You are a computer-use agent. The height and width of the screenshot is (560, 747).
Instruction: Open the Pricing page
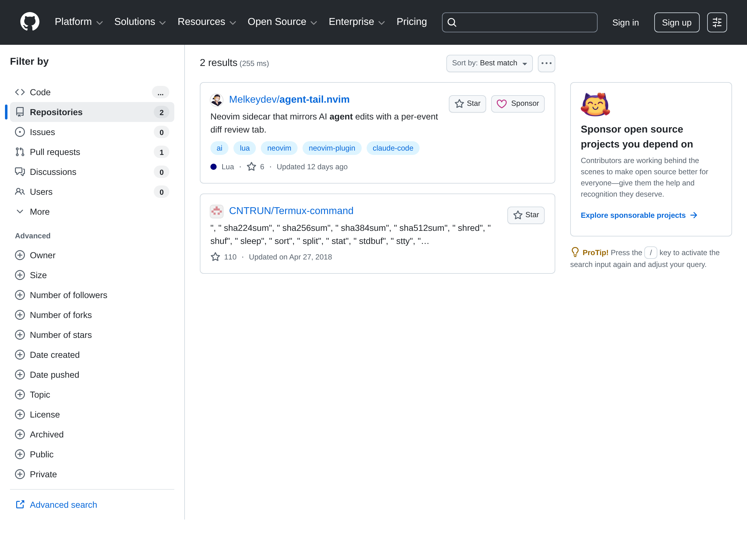[411, 22]
